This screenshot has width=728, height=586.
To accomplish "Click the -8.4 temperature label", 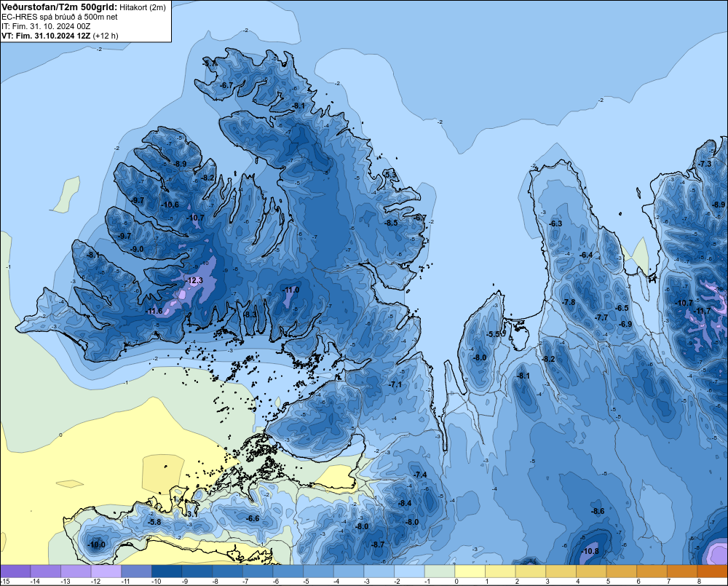I will (x=405, y=503).
